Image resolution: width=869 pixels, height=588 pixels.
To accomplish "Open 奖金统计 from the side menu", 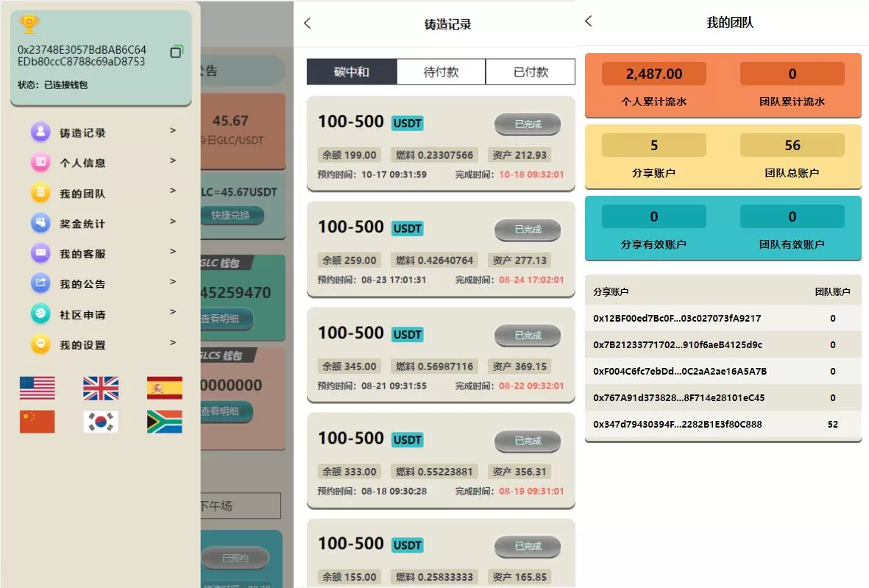I will (82, 224).
